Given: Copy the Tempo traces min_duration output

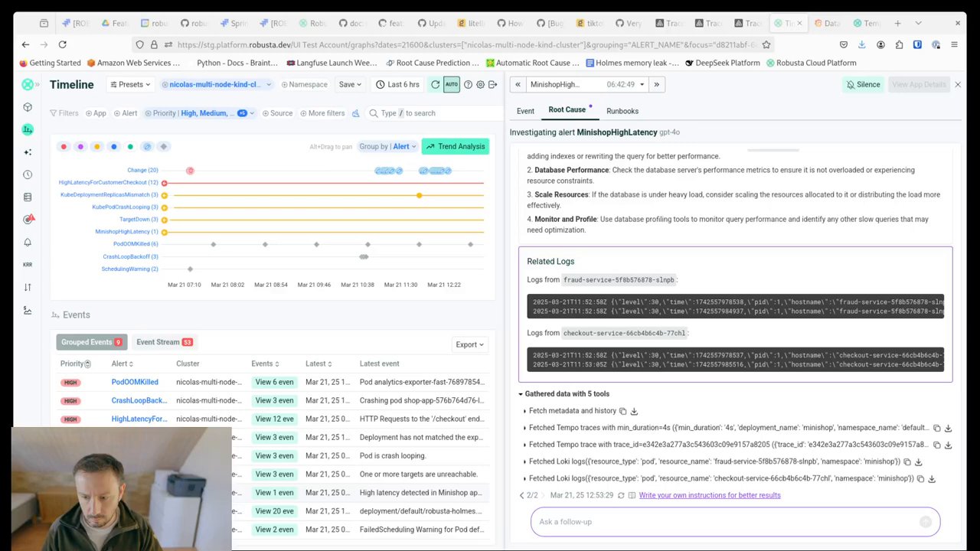Looking at the screenshot, I should (936, 428).
